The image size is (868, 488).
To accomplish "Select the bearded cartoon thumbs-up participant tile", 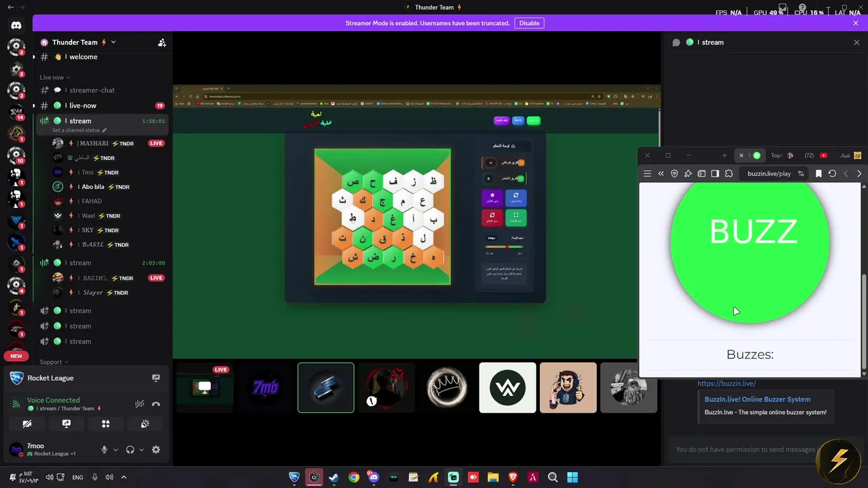I will 568,388.
